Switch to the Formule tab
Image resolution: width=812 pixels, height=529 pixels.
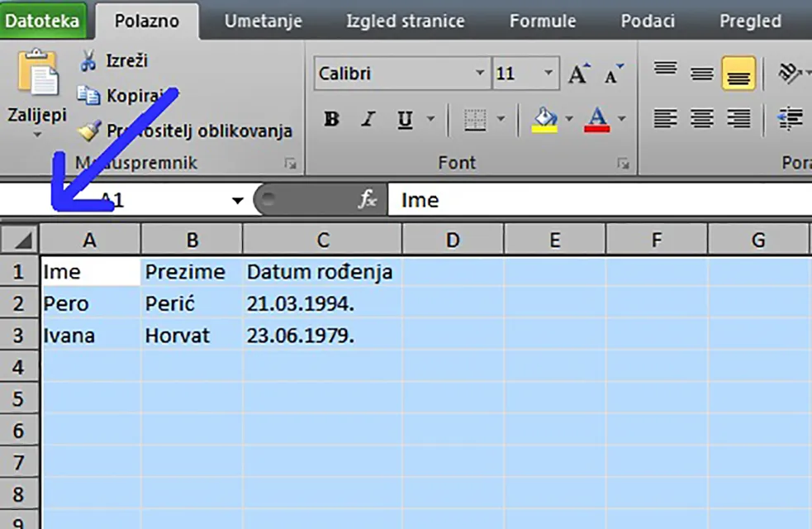542,21
